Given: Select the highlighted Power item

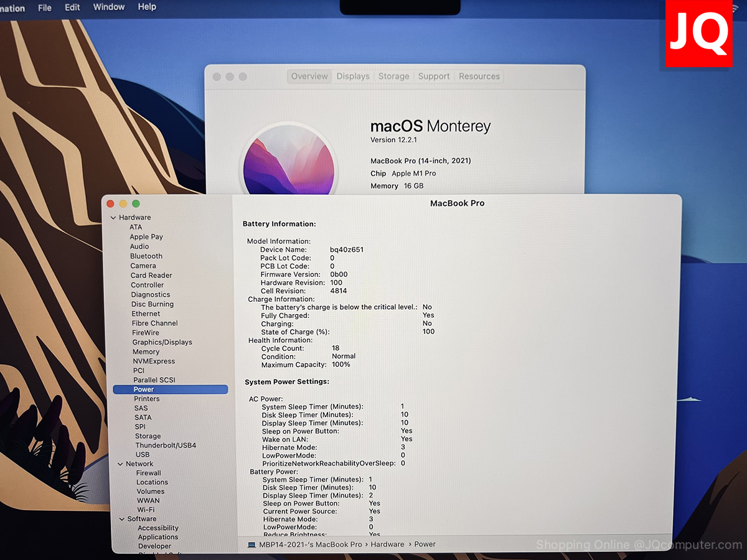Looking at the screenshot, I should coord(171,390).
